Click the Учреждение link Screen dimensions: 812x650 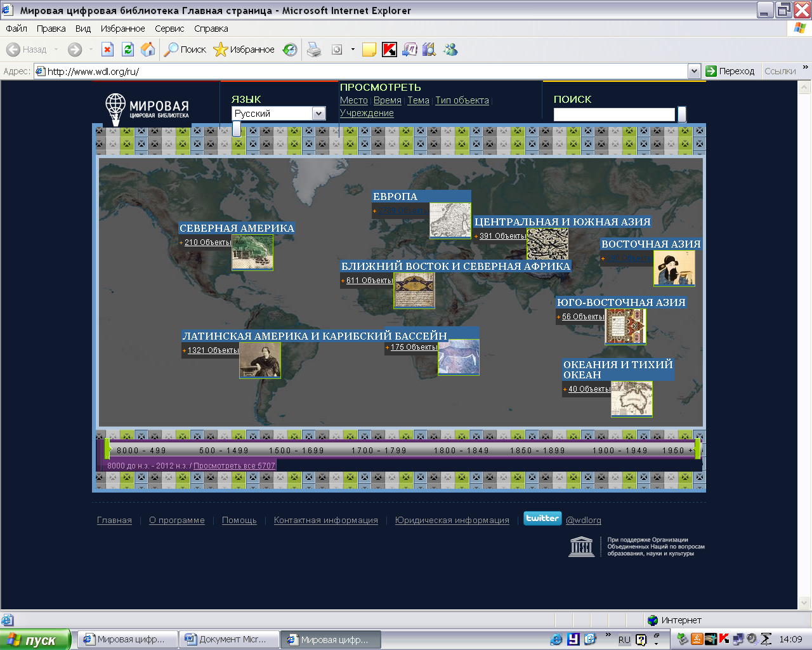367,113
